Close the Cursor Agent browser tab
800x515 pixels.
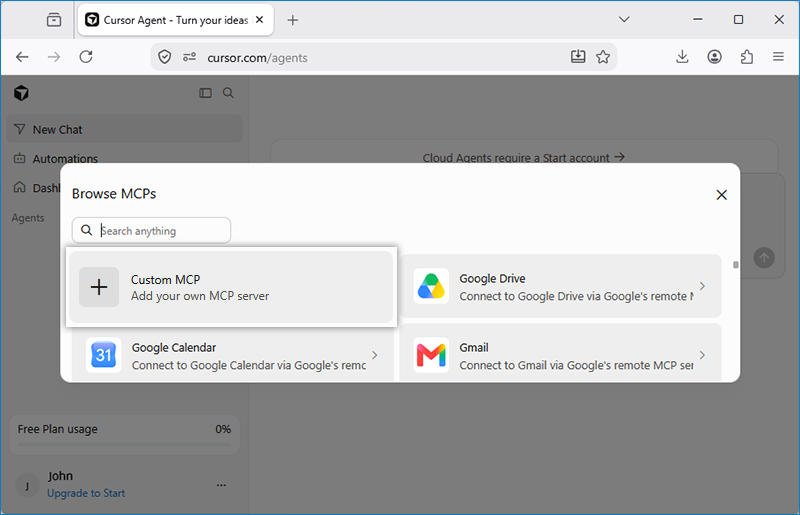[259, 20]
